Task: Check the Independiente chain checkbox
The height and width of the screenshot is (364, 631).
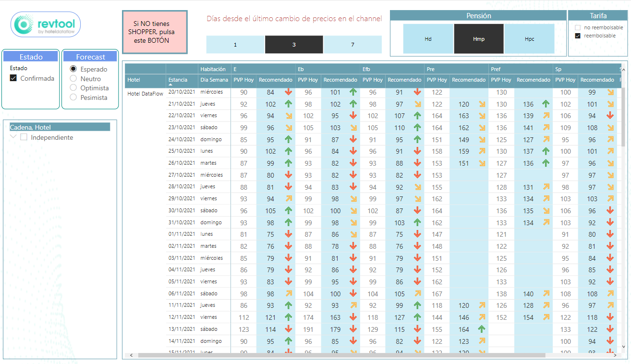Action: [24, 137]
